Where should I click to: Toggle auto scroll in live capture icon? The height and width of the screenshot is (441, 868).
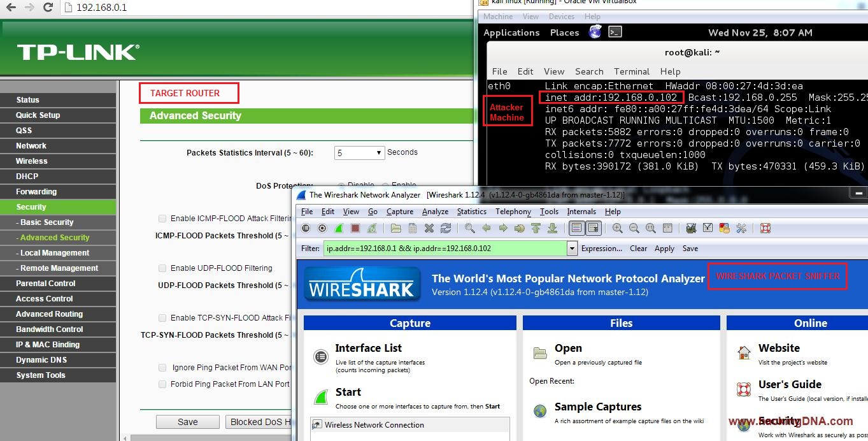594,228
